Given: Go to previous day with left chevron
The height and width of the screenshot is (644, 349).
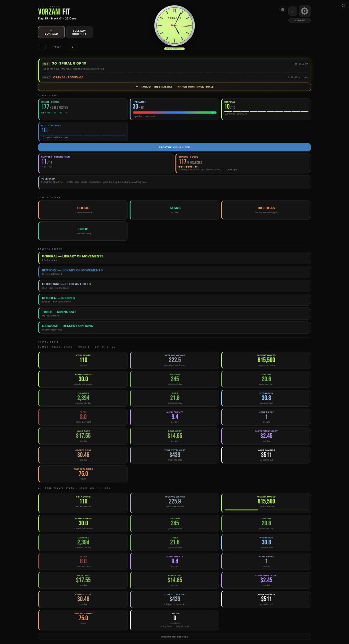Looking at the screenshot, I should 42,47.
